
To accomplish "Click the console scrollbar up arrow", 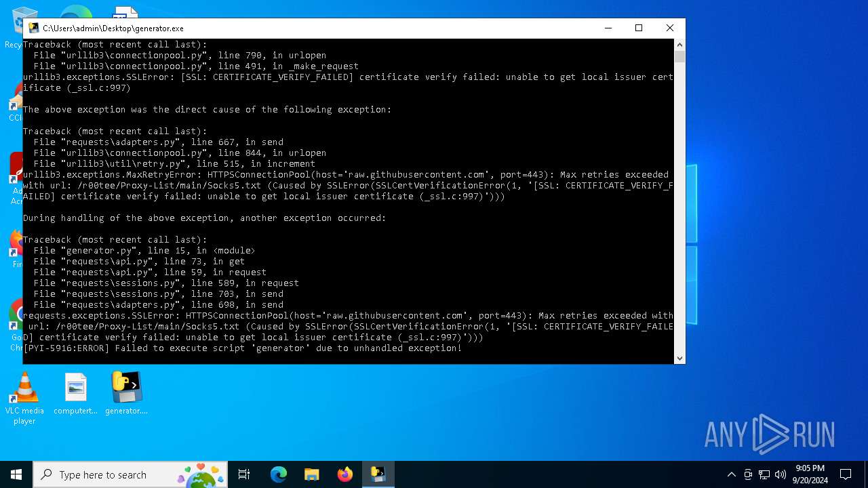I will 679,45.
